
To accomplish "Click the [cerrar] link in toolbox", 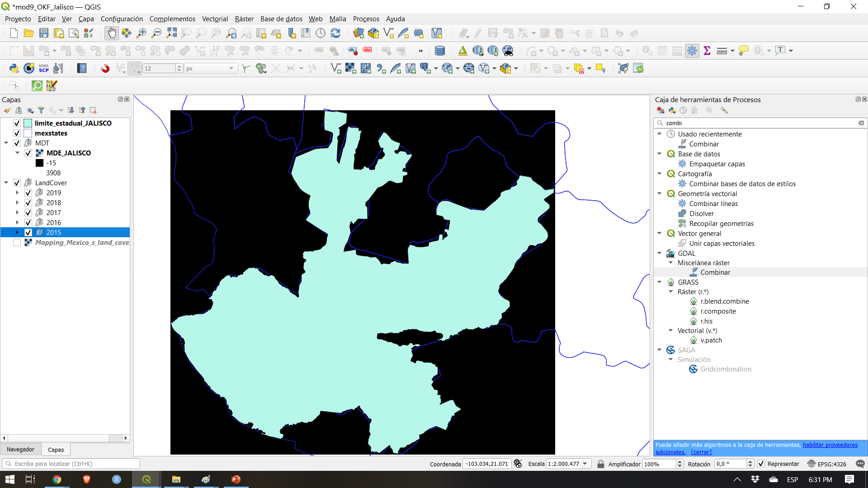I will [x=701, y=452].
